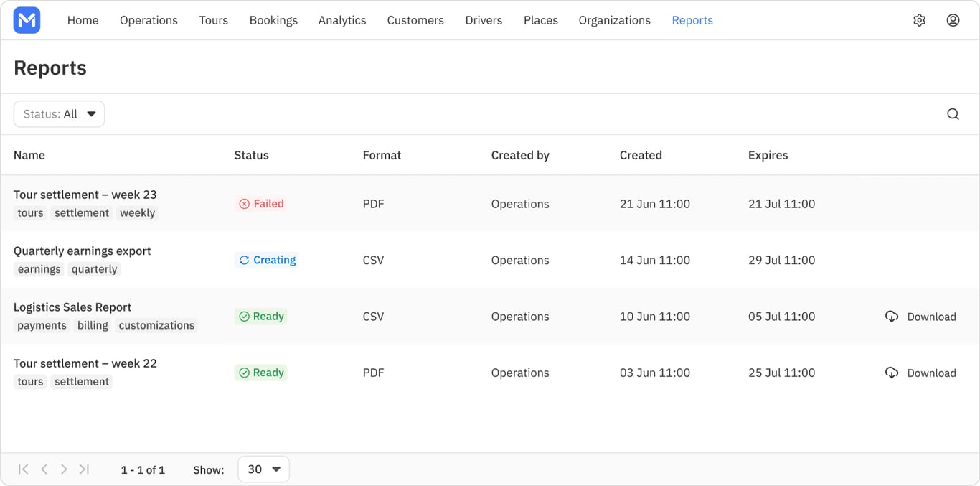The width and height of the screenshot is (980, 486).
Task: Click PDF format in week 23 row
Action: (373, 204)
